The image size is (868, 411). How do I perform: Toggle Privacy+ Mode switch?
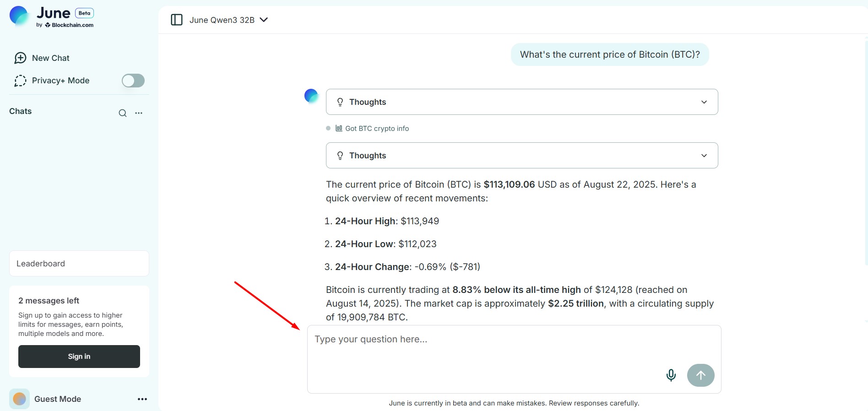(133, 81)
